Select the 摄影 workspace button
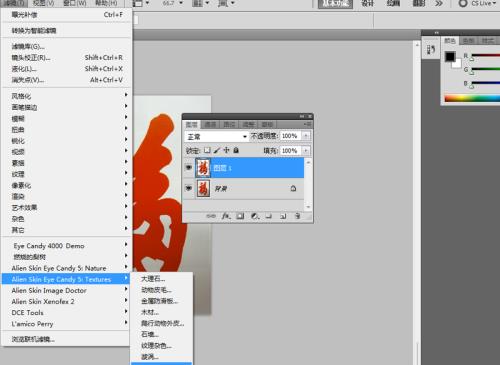Image resolution: width=500 pixels, height=365 pixels. pos(419,3)
